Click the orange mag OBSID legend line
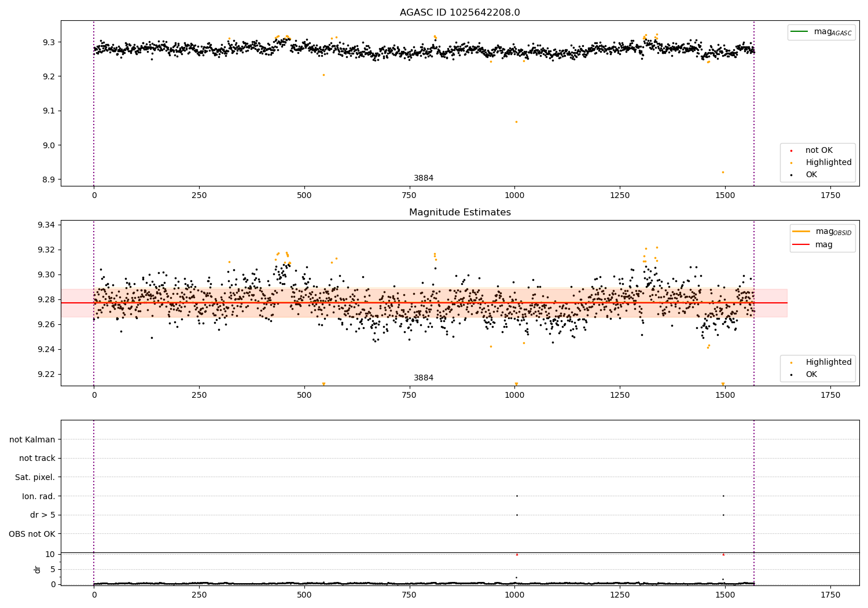 point(801,232)
